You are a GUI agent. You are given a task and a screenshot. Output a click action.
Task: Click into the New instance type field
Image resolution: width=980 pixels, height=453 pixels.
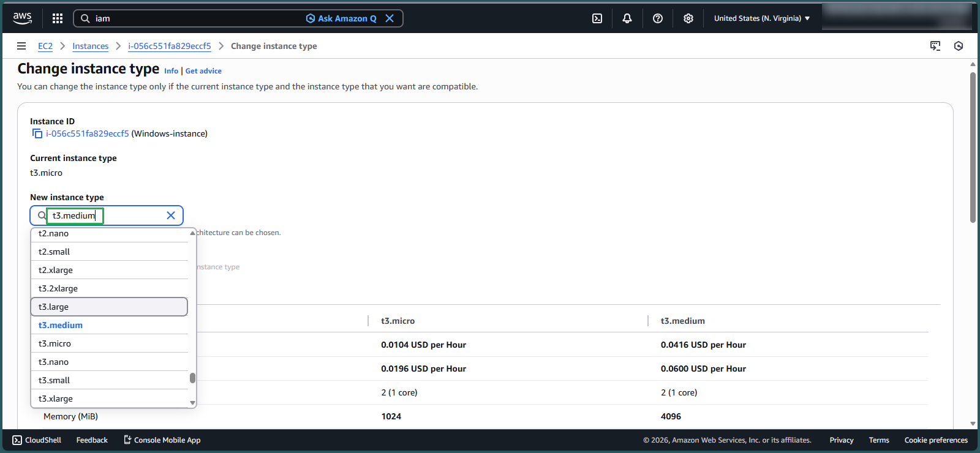107,215
